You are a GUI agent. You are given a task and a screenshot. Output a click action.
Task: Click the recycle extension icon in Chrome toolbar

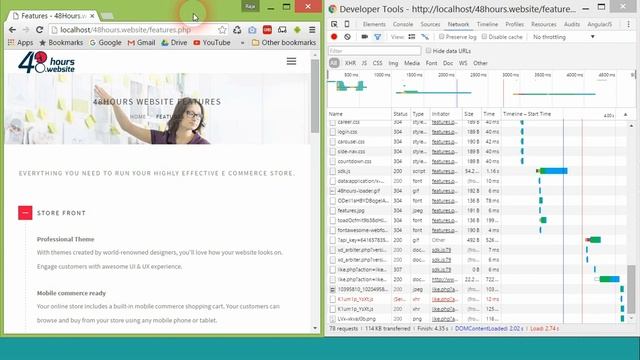point(237,30)
